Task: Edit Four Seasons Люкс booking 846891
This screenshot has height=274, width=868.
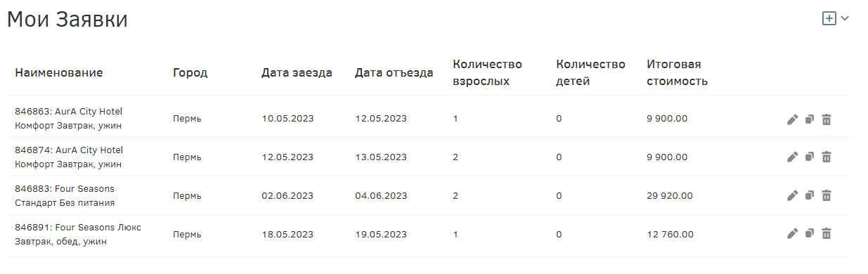Action: [x=793, y=234]
